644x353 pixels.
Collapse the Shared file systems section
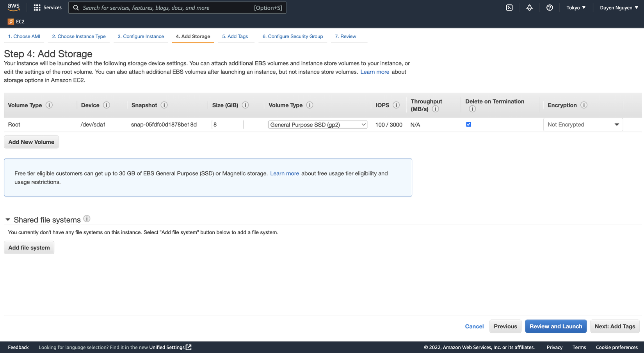pyautogui.click(x=8, y=220)
